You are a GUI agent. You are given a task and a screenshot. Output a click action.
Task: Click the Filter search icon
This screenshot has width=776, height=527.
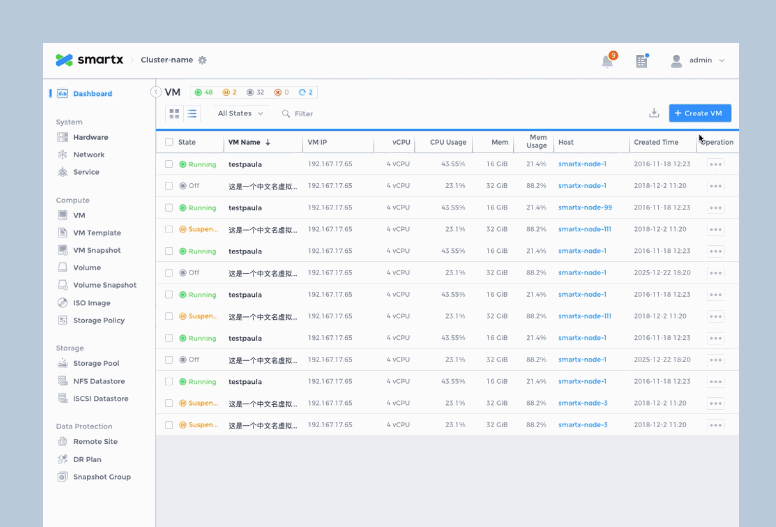(x=286, y=114)
